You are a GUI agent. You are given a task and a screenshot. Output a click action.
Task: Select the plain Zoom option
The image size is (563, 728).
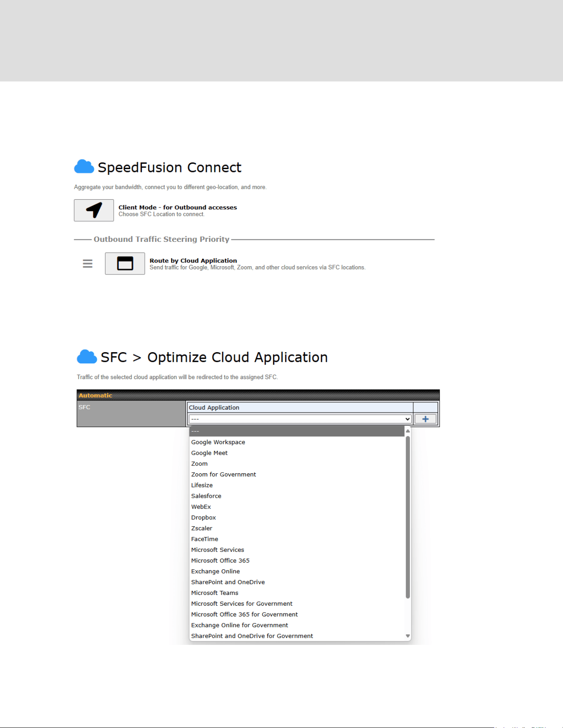pos(297,463)
